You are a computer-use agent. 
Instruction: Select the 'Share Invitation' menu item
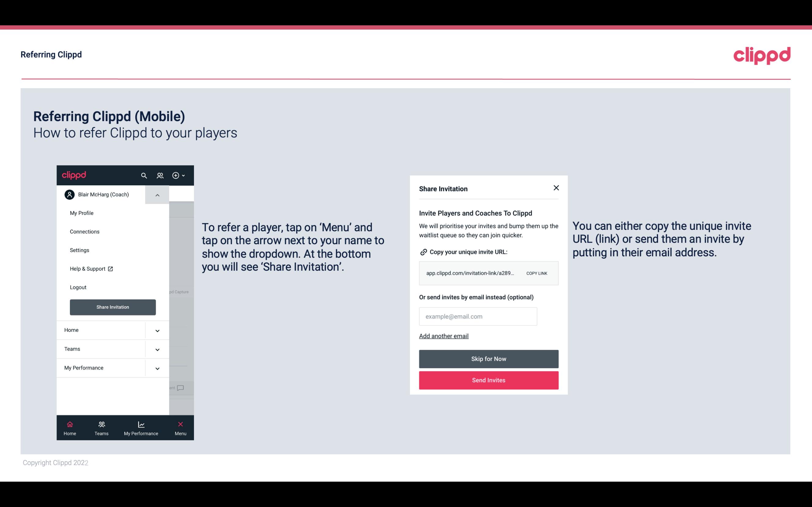113,307
